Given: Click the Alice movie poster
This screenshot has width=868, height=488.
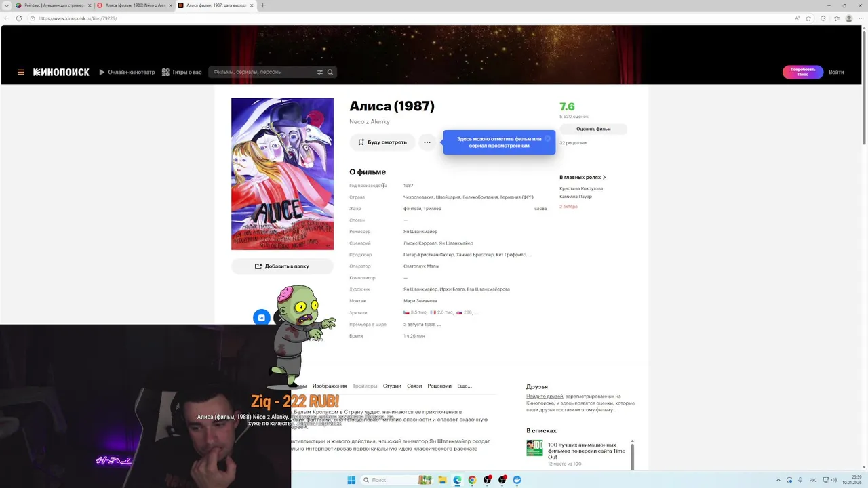Looking at the screenshot, I should pyautogui.click(x=282, y=174).
